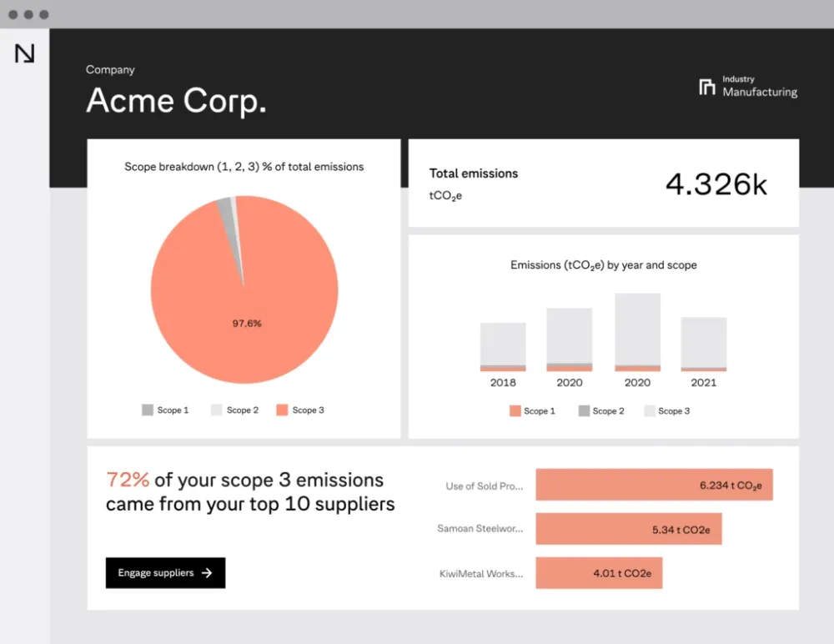Click the Engage suppliers button
The height and width of the screenshot is (644, 834).
point(164,572)
